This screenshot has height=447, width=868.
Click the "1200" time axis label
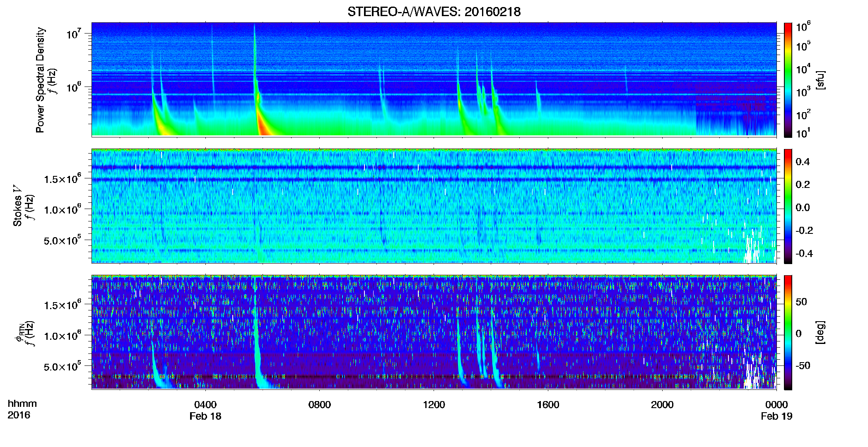pos(434,404)
